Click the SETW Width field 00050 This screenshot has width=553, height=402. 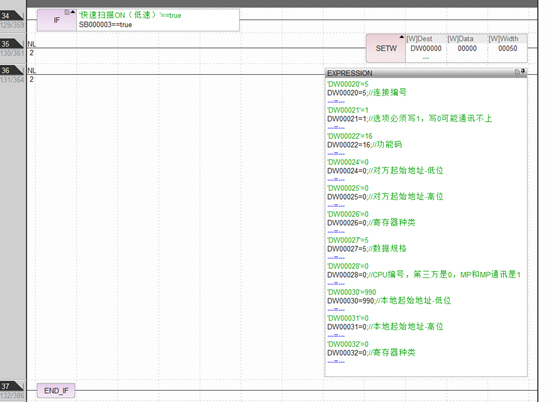pos(508,48)
